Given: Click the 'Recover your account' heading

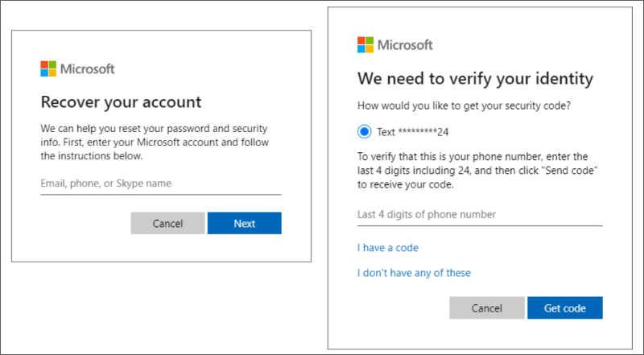Looking at the screenshot, I should [x=122, y=102].
